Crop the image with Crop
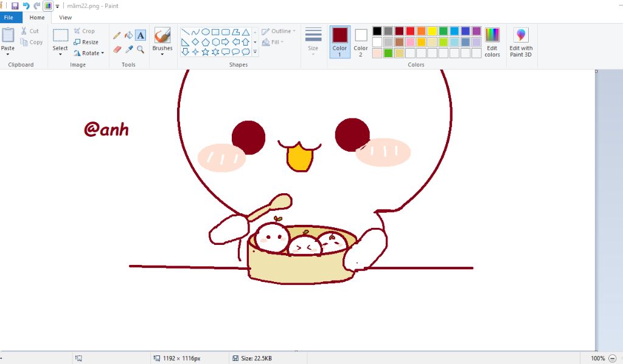Image resolution: width=623 pixels, height=364 pixels. tap(84, 31)
